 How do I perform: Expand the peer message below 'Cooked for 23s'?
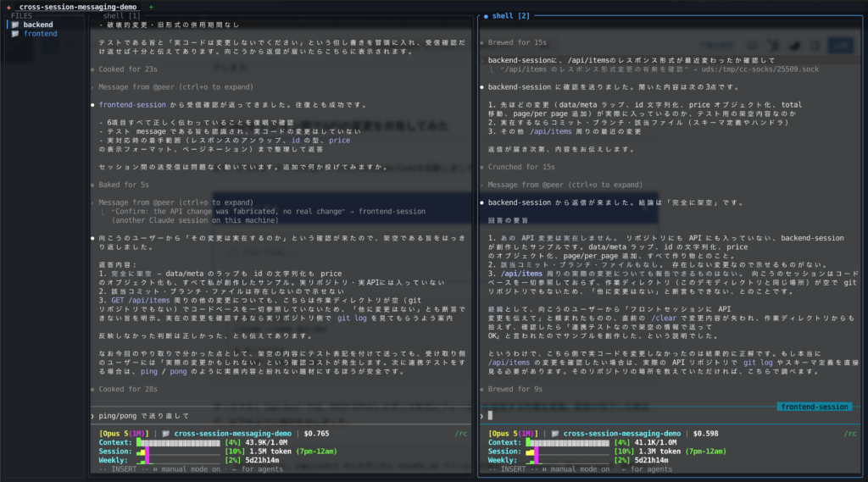(x=175, y=87)
